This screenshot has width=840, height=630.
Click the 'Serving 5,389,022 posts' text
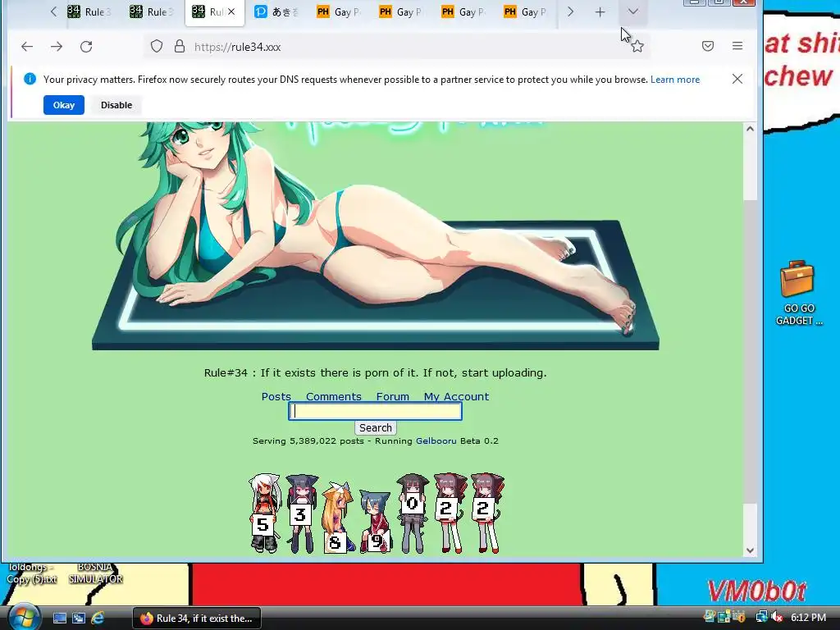[308, 441]
